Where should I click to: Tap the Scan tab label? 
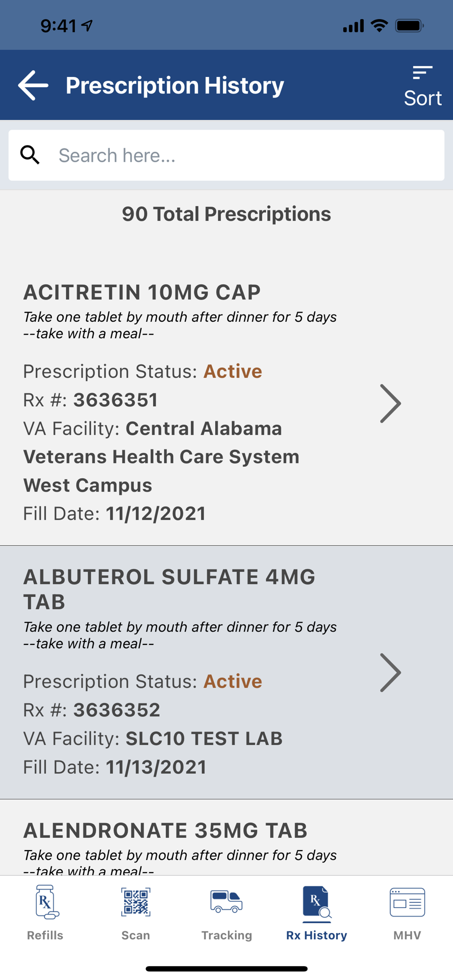point(136,935)
